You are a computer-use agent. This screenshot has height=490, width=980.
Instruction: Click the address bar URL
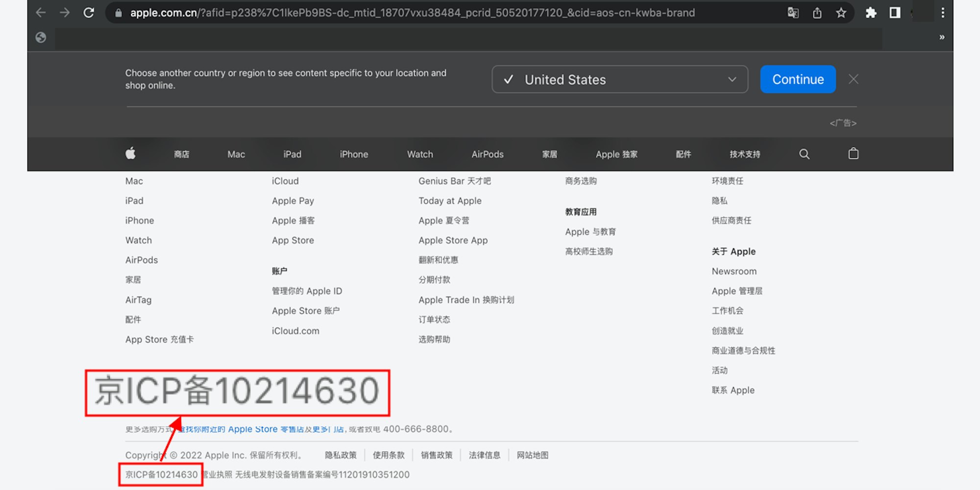[413, 13]
